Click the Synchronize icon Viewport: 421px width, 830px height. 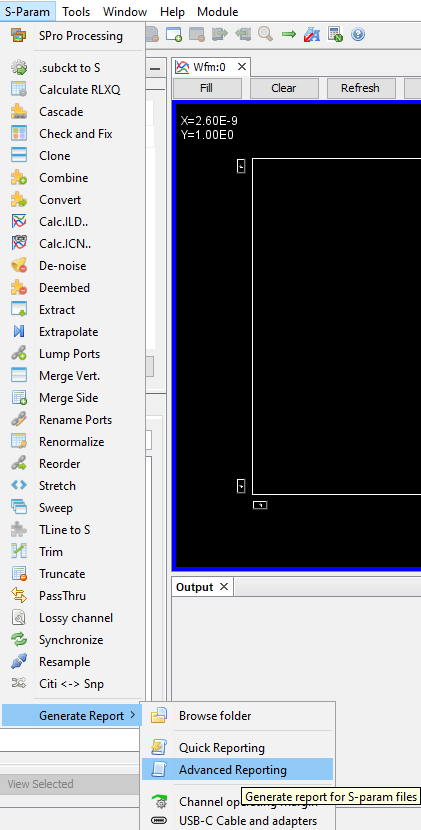click(x=19, y=639)
